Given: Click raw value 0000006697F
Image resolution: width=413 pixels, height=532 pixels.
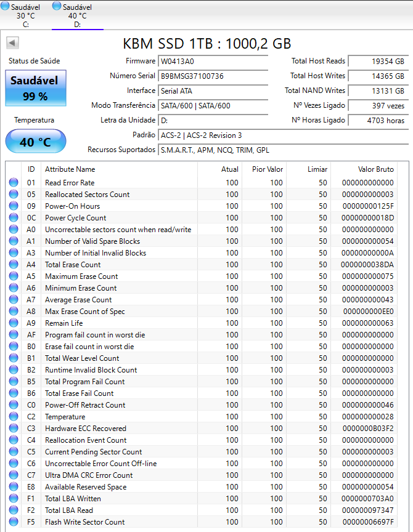Looking at the screenshot, I should point(368,522).
